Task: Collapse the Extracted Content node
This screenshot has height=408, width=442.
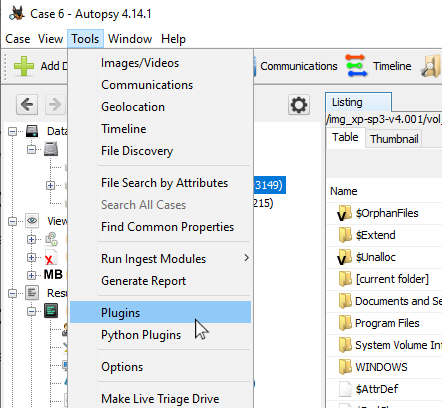Action: pos(32,311)
